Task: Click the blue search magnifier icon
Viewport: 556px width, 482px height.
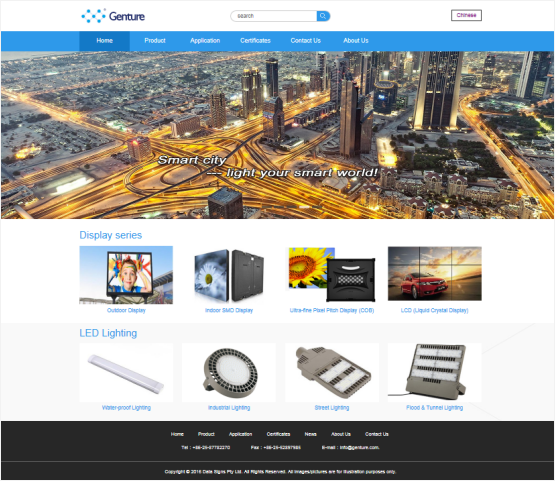Action: [323, 16]
